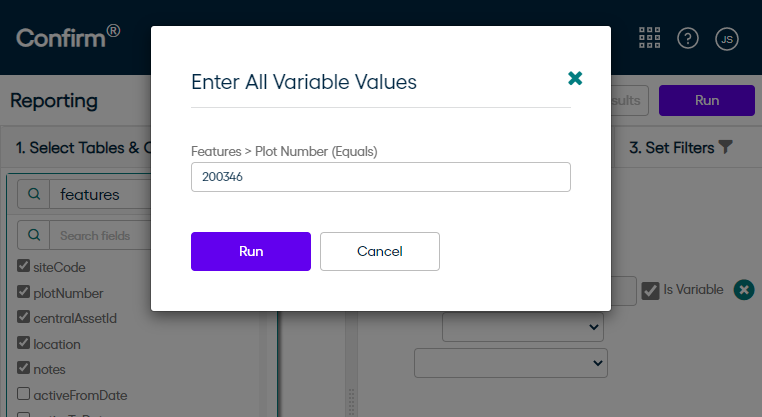Click the search icon beside Search fields
Viewport: 762px width, 417px height.
point(34,235)
